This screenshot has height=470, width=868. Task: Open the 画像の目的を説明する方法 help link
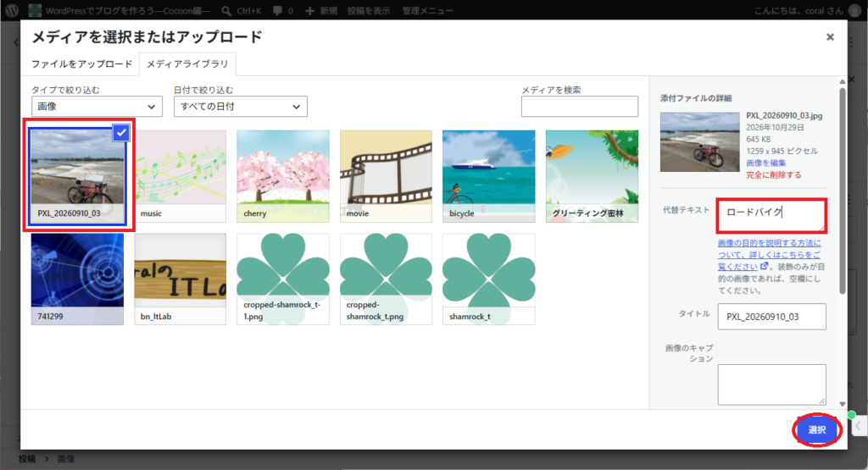point(769,254)
